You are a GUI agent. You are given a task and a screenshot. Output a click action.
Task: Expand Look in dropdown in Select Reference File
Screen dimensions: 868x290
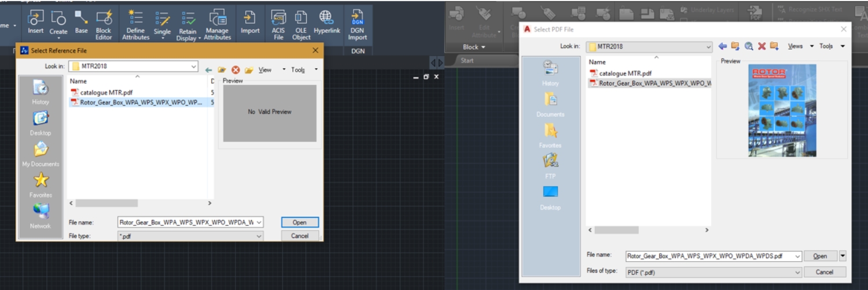tap(193, 66)
